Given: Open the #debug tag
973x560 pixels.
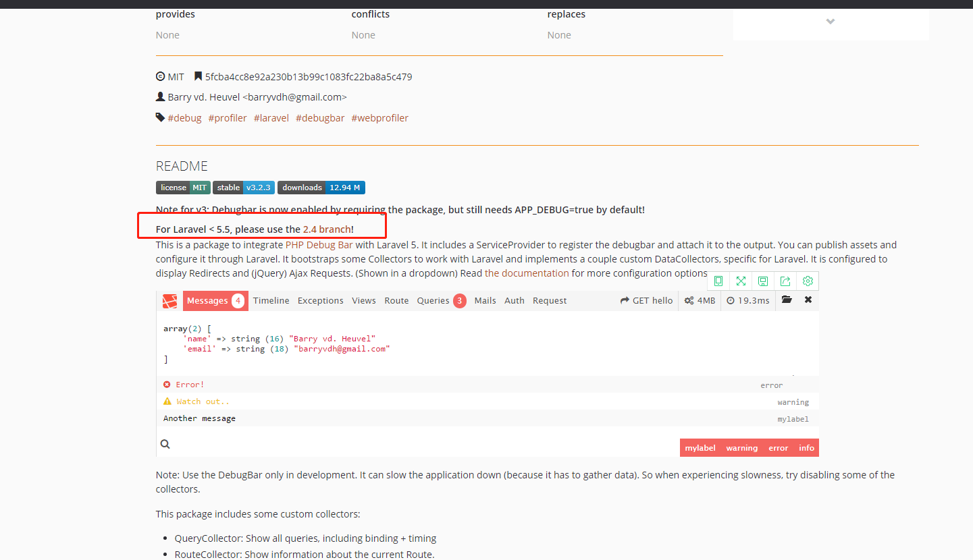Looking at the screenshot, I should click(184, 118).
